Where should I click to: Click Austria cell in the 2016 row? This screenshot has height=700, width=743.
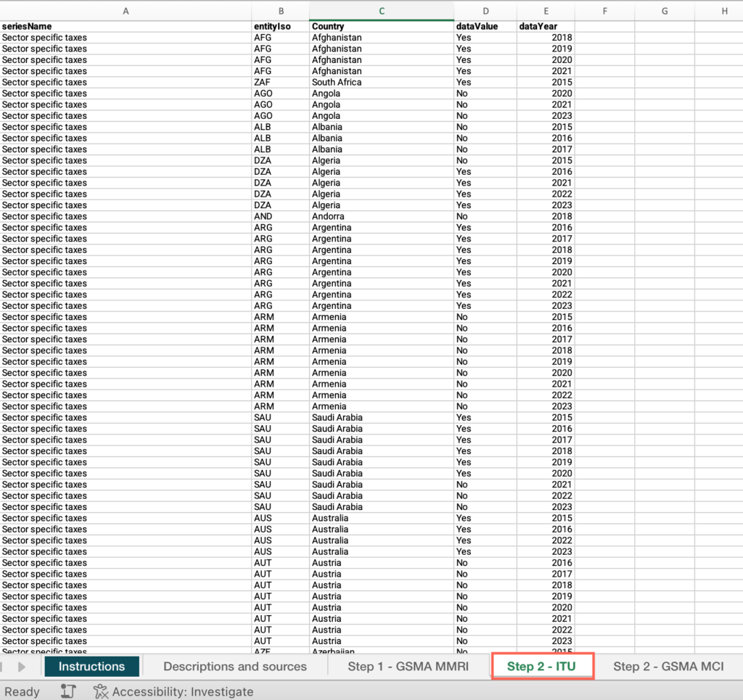[382, 563]
